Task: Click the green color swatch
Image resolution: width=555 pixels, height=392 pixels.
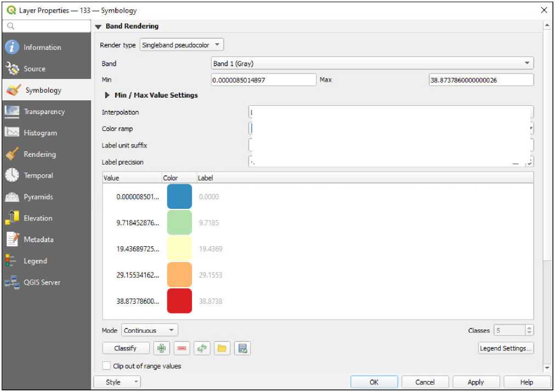Action: coord(179,223)
